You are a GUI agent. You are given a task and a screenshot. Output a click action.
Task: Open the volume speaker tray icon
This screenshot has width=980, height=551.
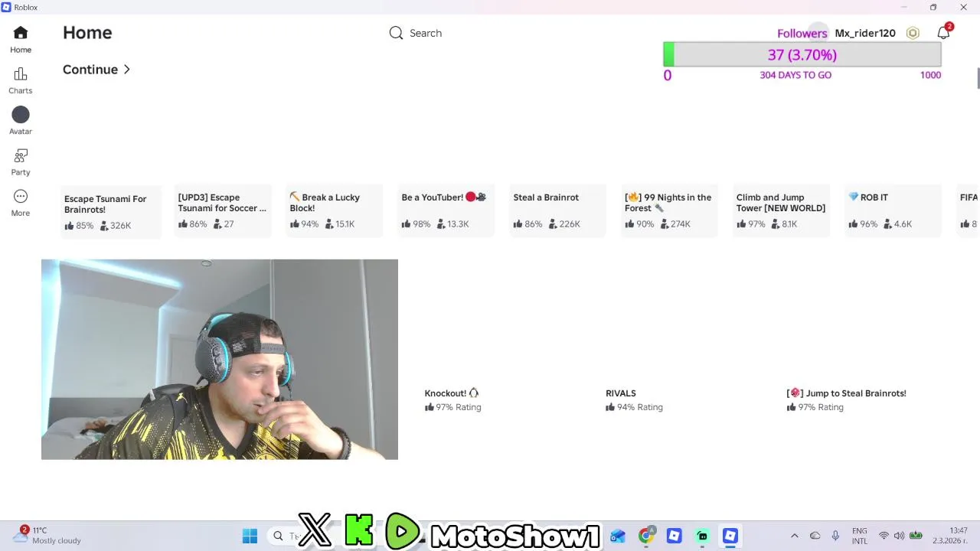[899, 536]
